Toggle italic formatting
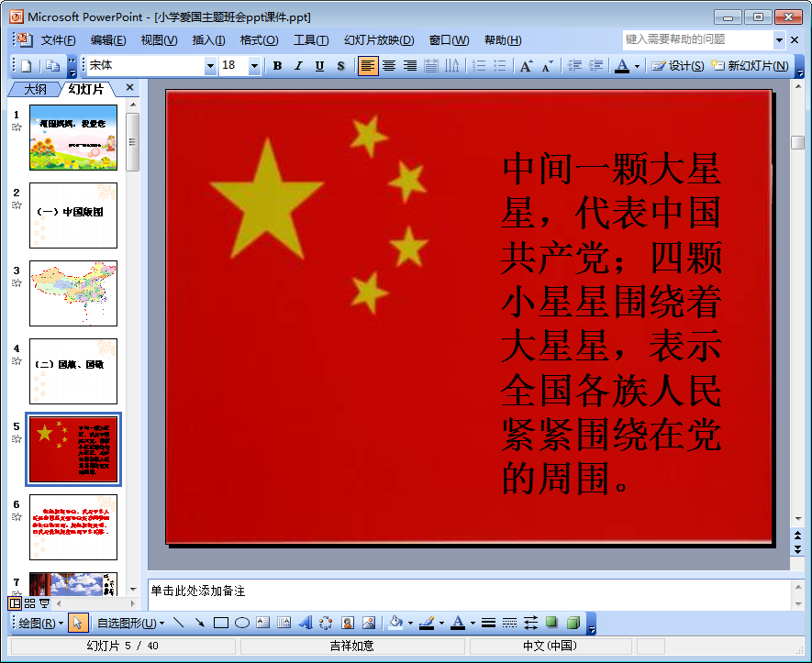This screenshot has height=663, width=812. point(298,66)
